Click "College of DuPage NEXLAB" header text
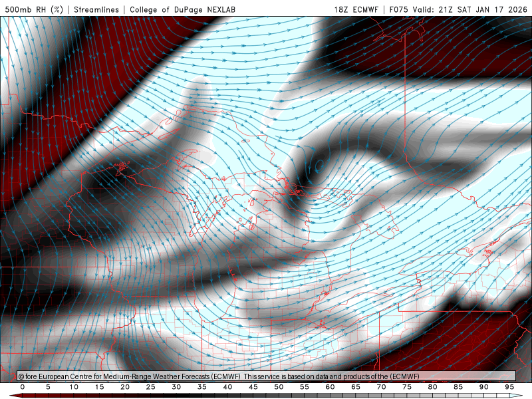The image size is (532, 399). point(182,9)
